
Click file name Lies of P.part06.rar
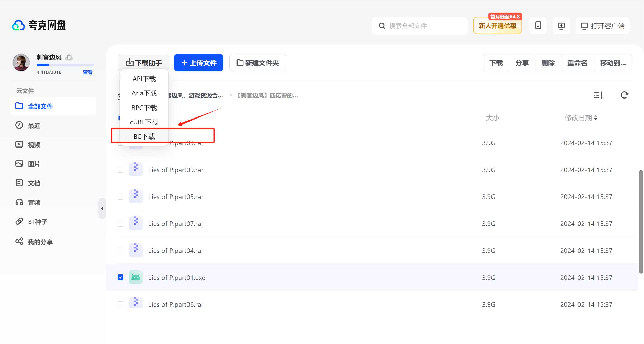[176, 304]
